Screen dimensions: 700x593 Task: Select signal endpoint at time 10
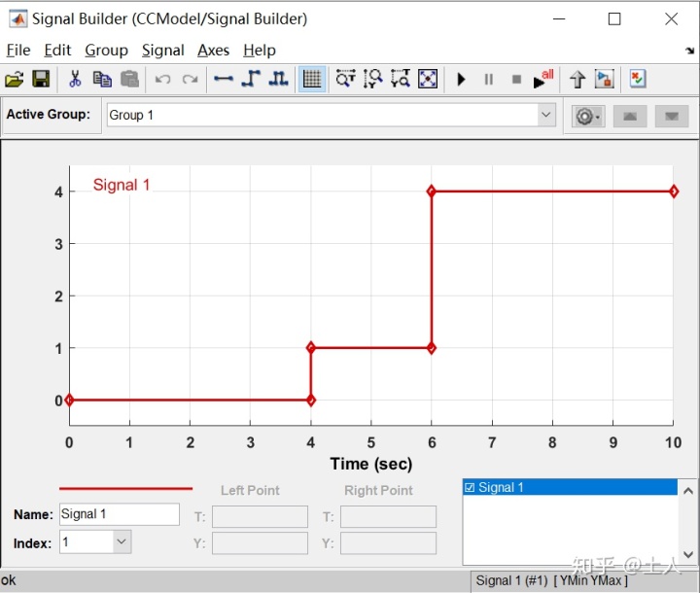click(674, 192)
